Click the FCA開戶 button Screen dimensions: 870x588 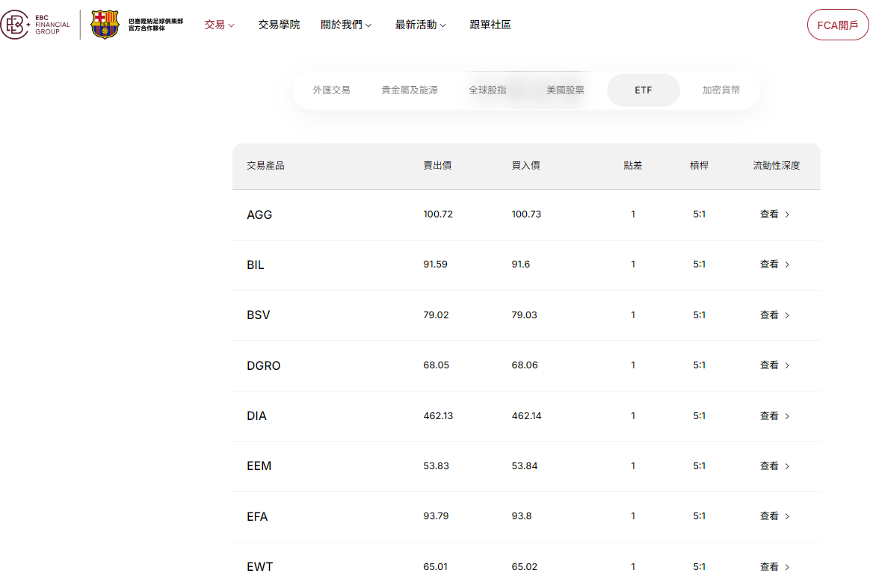pos(837,25)
